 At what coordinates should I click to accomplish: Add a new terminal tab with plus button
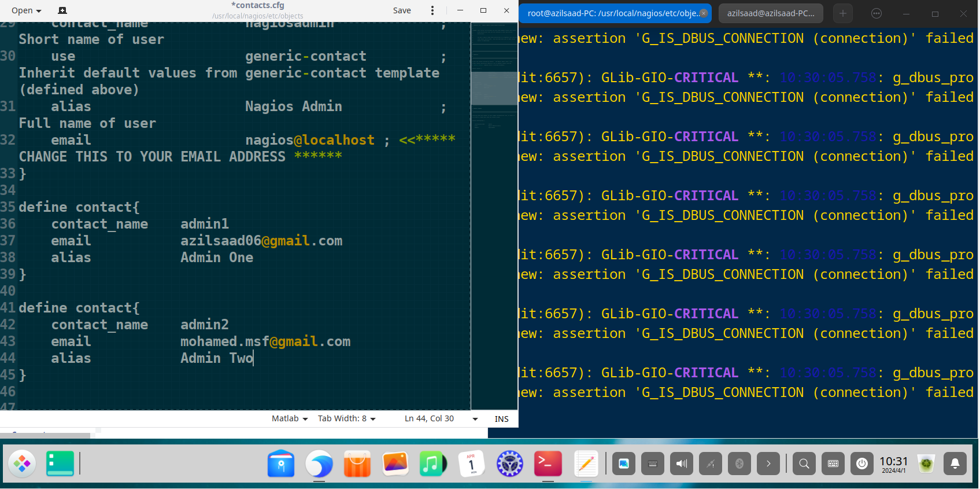tap(842, 13)
